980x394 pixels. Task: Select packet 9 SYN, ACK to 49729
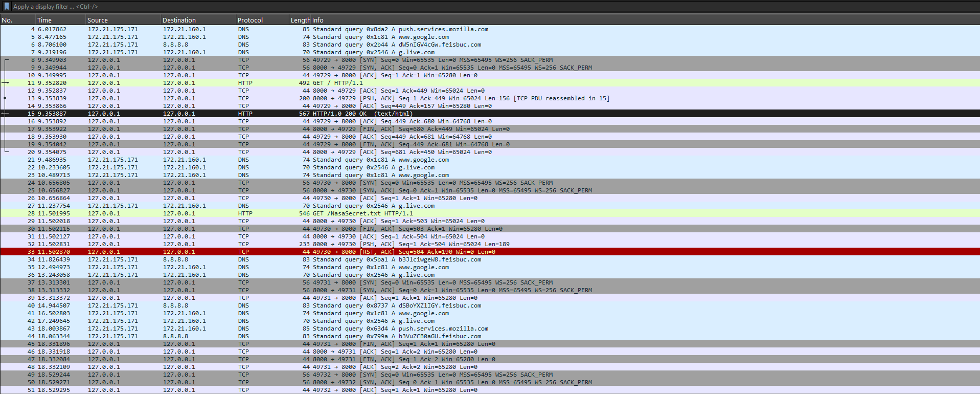tap(490, 68)
